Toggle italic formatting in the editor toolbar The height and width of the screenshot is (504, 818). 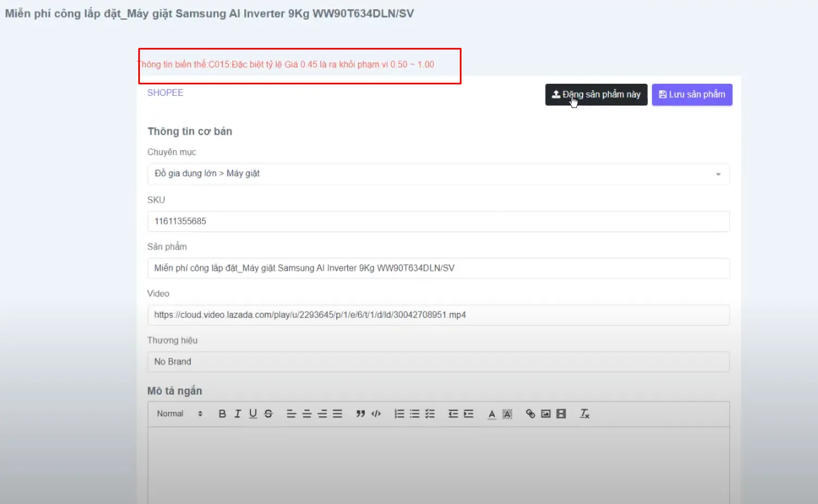[x=237, y=414]
